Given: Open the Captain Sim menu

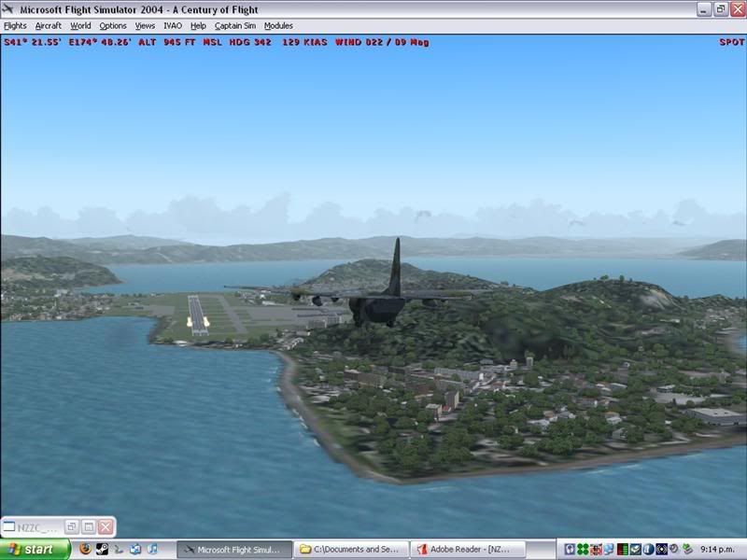Looking at the screenshot, I should coord(235,26).
